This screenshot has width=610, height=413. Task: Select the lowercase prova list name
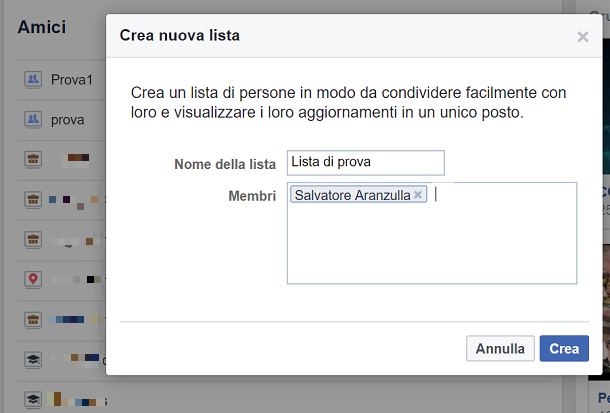(x=68, y=120)
